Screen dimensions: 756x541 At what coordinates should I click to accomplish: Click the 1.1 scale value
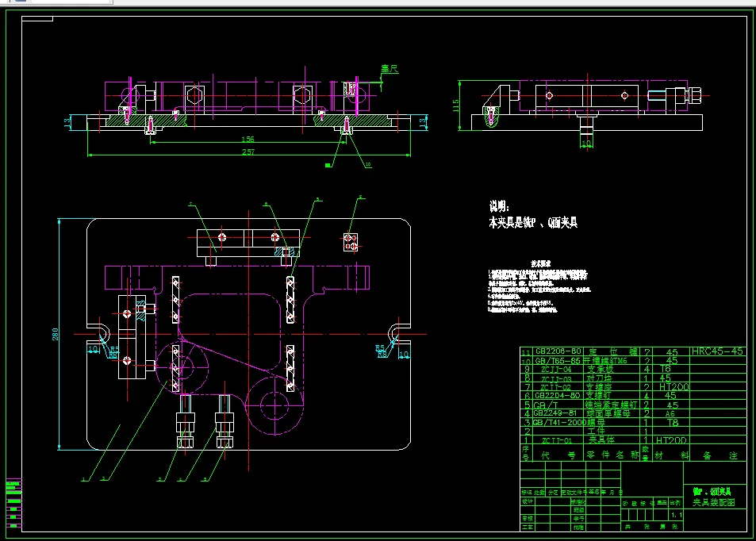[x=677, y=515]
